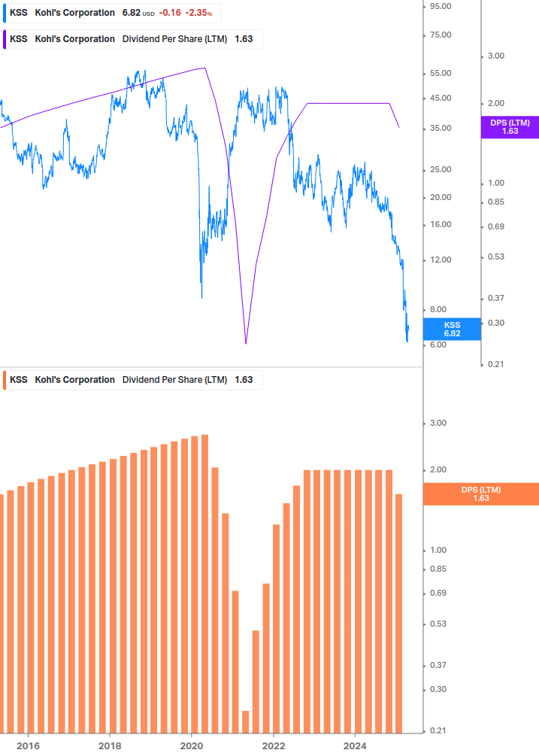Click the -2.35% change value in the top legend

coord(199,13)
